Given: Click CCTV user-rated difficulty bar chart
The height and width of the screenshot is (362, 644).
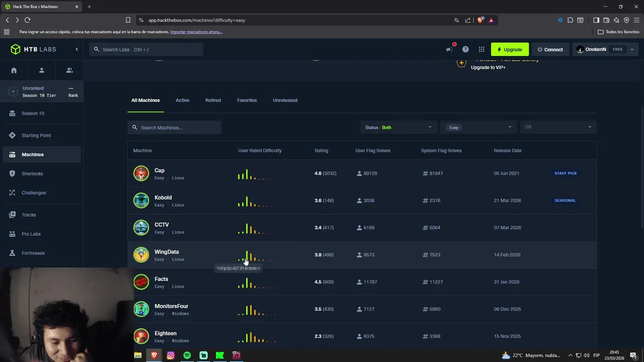Looking at the screenshot, I should point(257,228).
